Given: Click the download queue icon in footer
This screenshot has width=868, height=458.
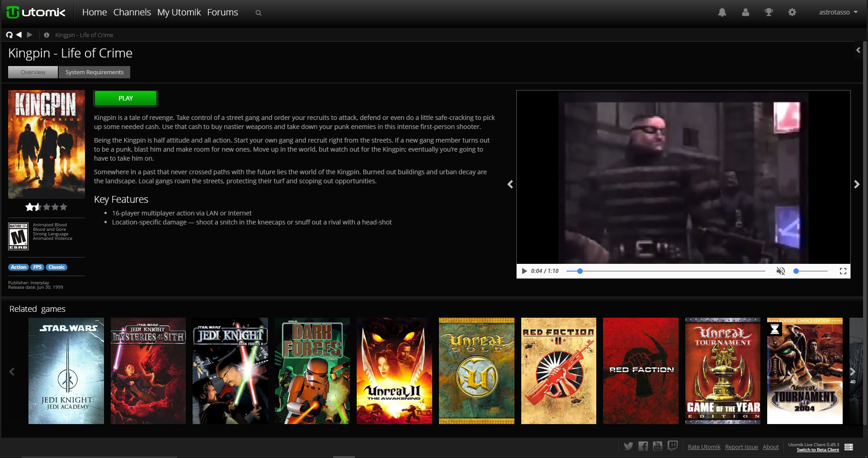Looking at the screenshot, I should (x=849, y=447).
